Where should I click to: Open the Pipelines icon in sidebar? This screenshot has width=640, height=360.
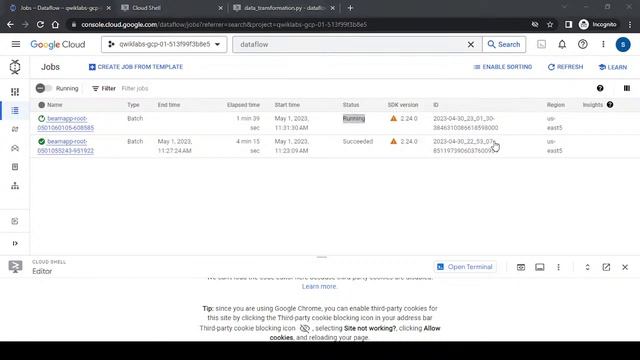pyautogui.click(x=15, y=129)
